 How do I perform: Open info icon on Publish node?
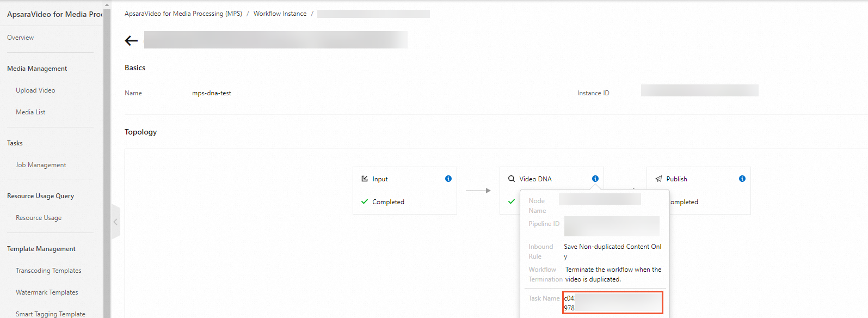coord(742,179)
